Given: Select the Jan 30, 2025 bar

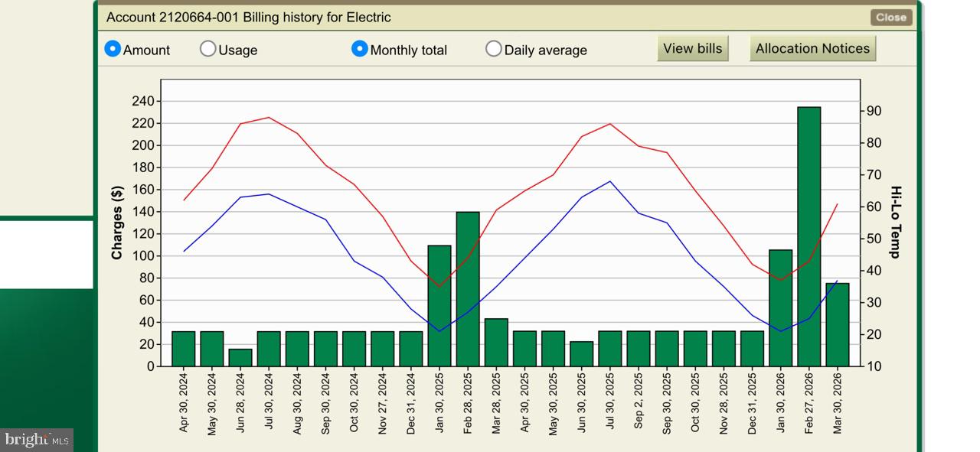Looking at the screenshot, I should point(439,306).
